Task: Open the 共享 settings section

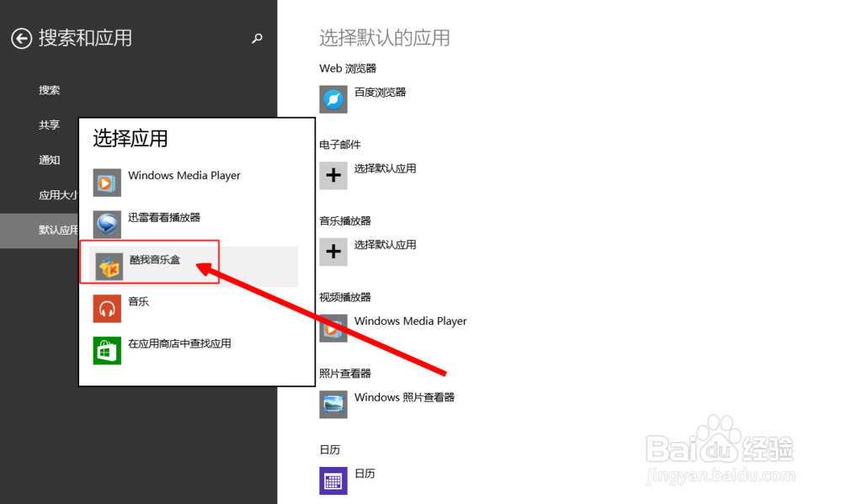Action: pyautogui.click(x=50, y=125)
